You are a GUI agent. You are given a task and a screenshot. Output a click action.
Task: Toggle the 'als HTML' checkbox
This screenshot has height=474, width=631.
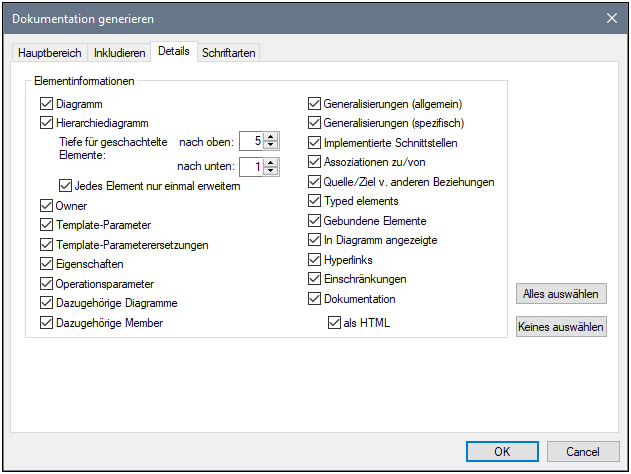coord(334,323)
